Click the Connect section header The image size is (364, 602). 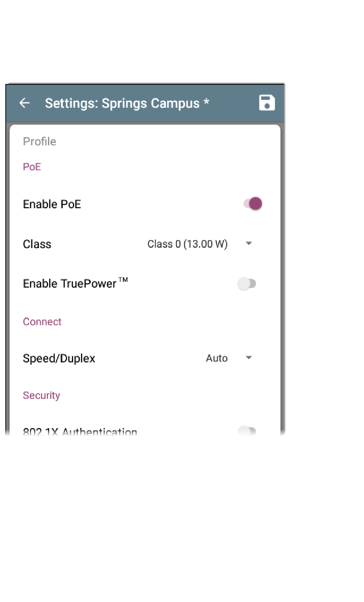pyautogui.click(x=42, y=322)
